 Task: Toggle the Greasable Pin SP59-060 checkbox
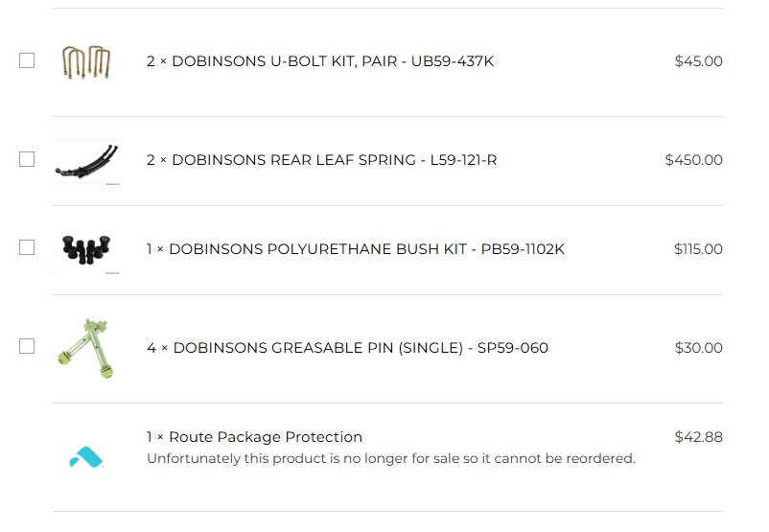pyautogui.click(x=27, y=346)
